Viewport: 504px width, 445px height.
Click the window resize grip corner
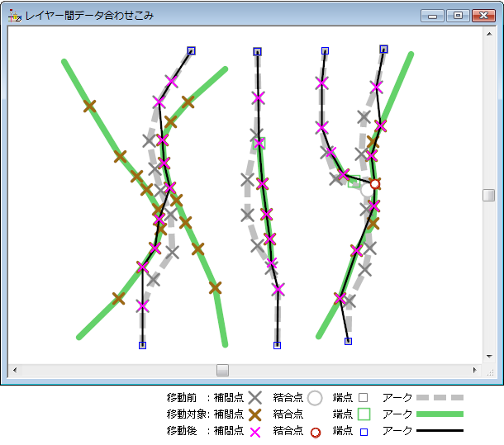[x=490, y=372]
